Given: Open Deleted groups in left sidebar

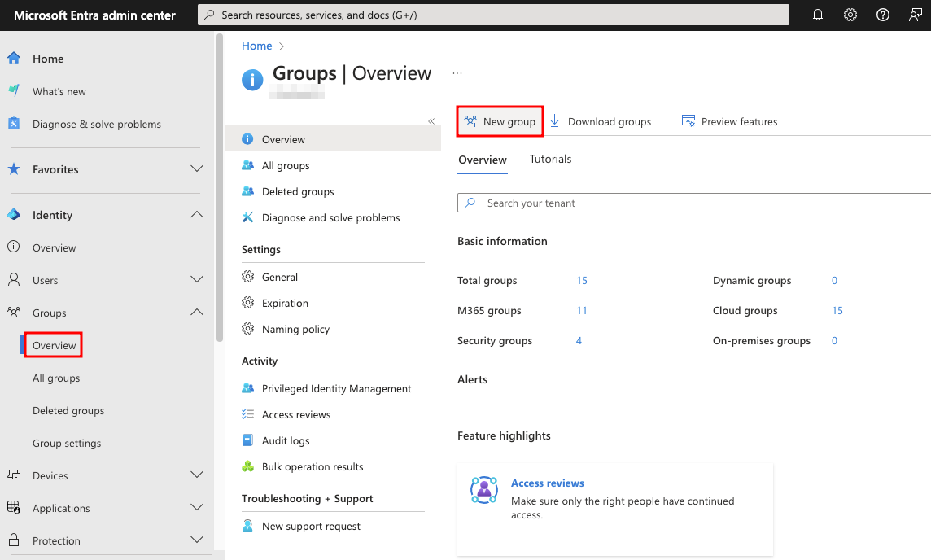Looking at the screenshot, I should pyautogui.click(x=68, y=410).
